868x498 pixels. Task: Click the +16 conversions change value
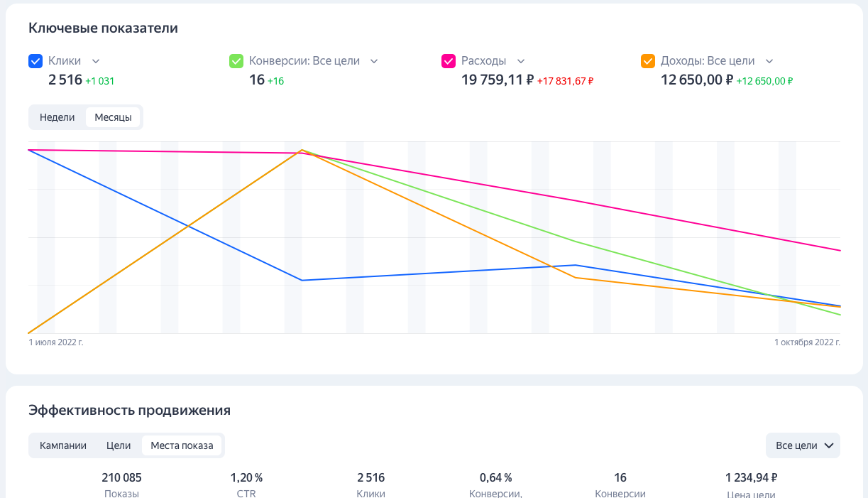coord(275,81)
